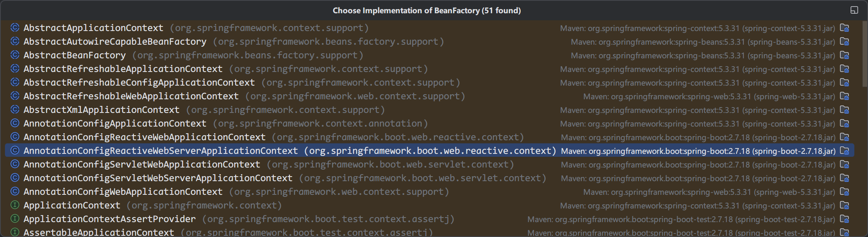
Task: Choose AssertableApplicationContext interface entry
Action: click(x=99, y=232)
